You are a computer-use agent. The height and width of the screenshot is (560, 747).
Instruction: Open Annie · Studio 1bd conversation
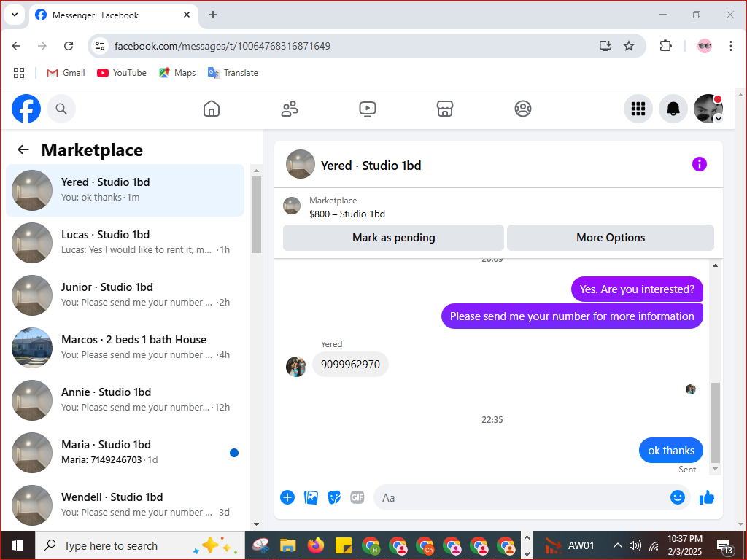(125, 400)
